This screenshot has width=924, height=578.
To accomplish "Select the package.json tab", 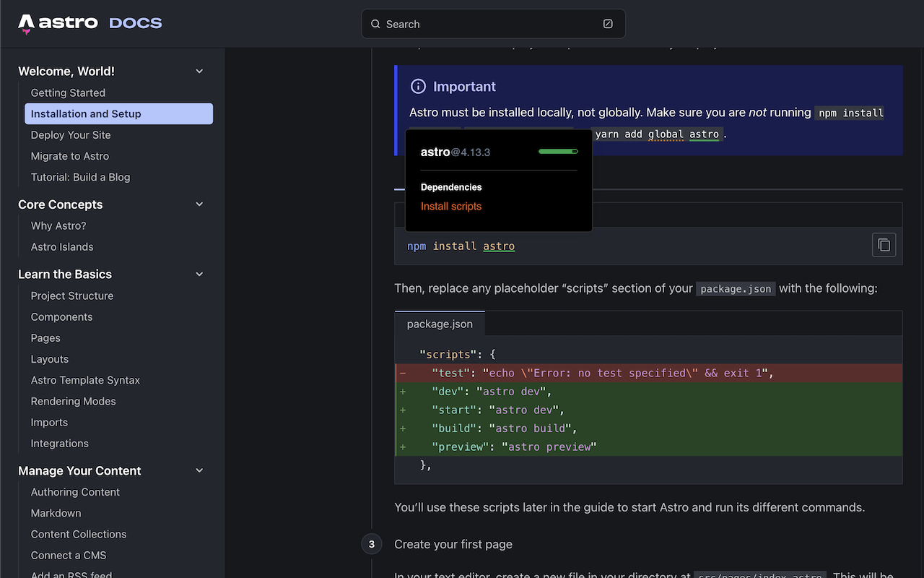I will click(440, 324).
